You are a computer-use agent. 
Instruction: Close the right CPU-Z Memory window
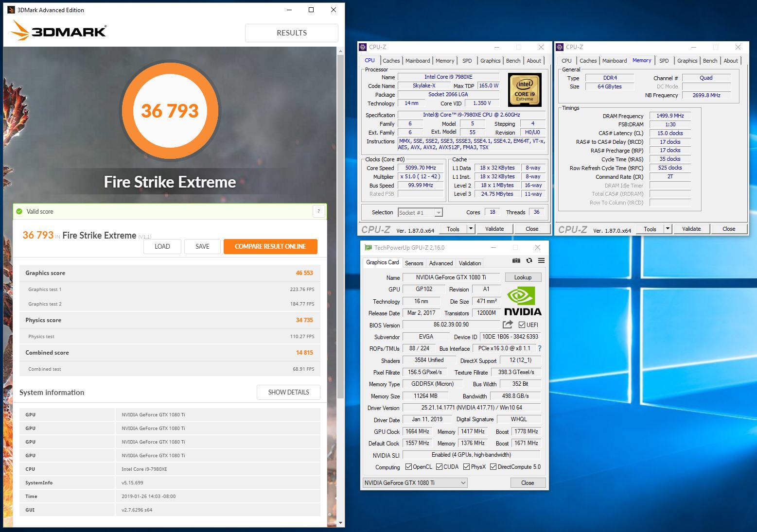pyautogui.click(x=738, y=47)
